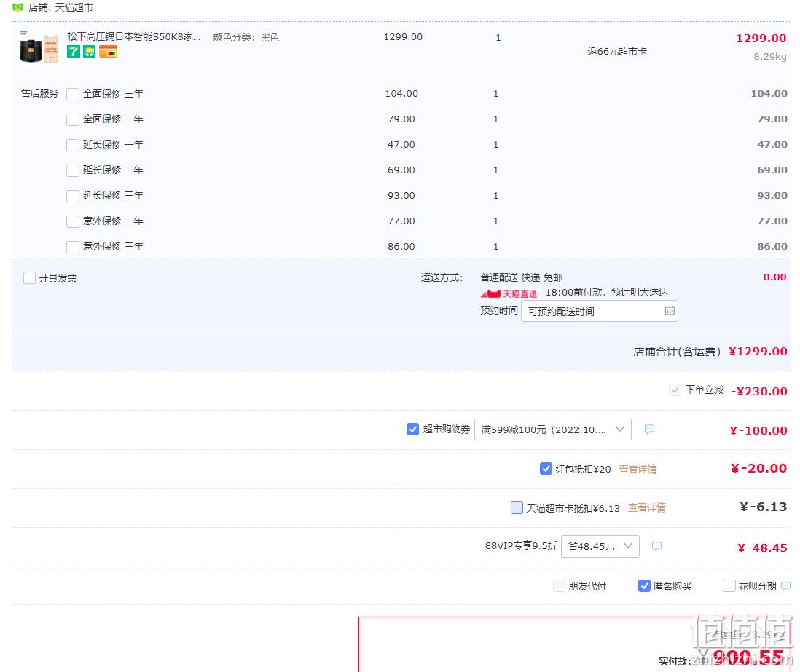Open the 松下高压锅日本智能S50K8 product title link
The width and height of the screenshot is (800, 672).
click(133, 36)
